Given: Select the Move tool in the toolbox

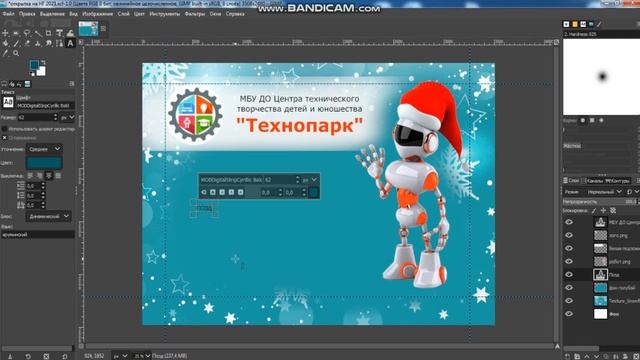Looking at the screenshot, I should pos(5,33).
